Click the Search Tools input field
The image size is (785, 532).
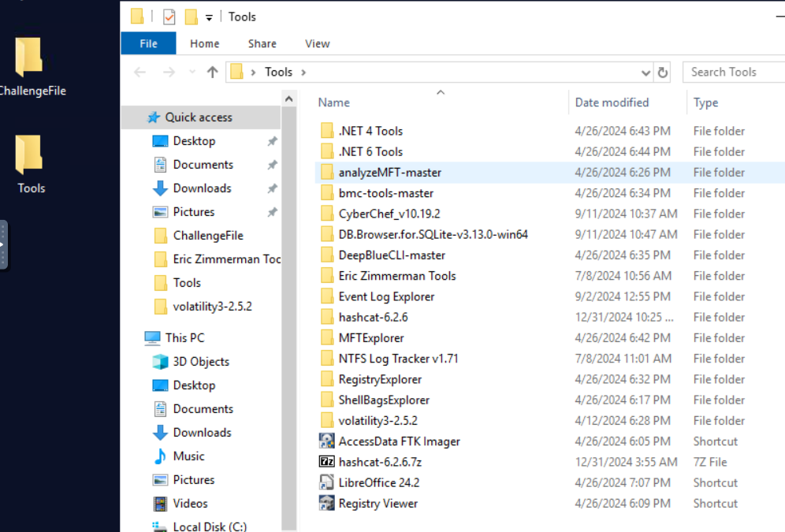pyautogui.click(x=733, y=72)
